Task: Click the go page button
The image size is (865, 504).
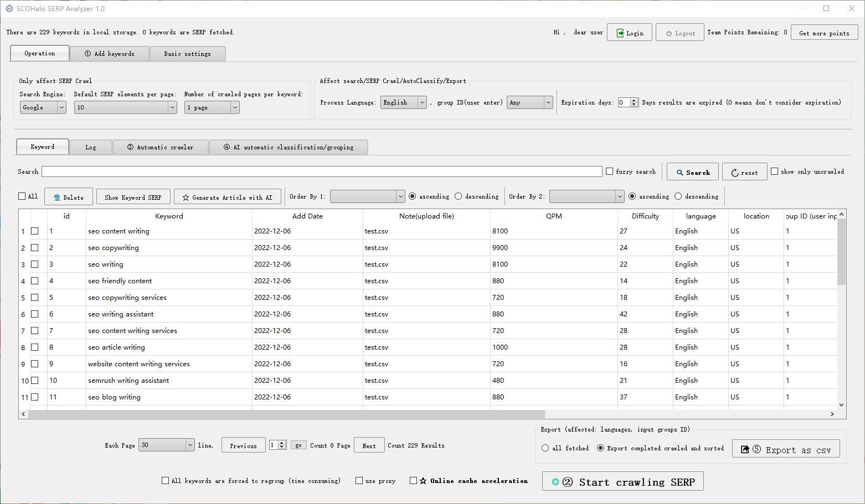Action: click(298, 445)
